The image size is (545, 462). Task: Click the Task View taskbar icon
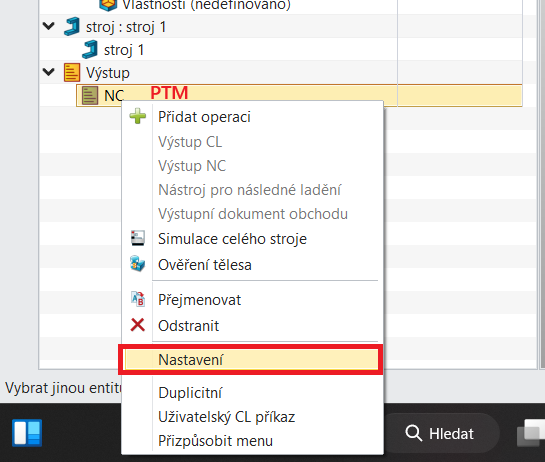(531, 433)
